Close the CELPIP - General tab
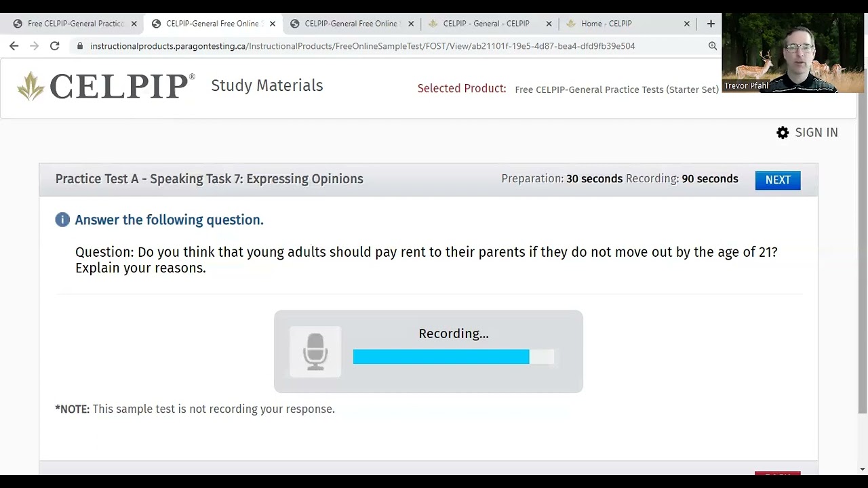 click(549, 24)
